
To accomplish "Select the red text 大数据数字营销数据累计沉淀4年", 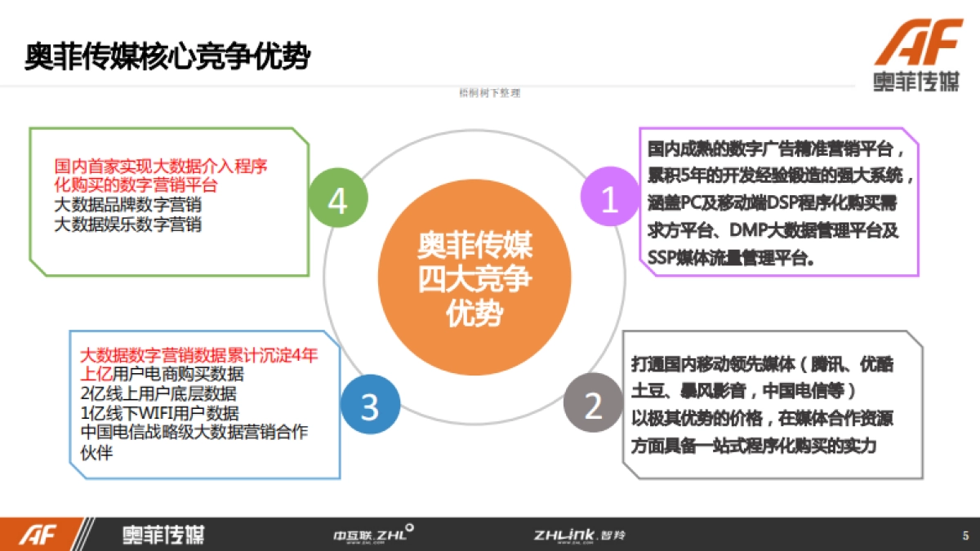I will tap(196, 357).
